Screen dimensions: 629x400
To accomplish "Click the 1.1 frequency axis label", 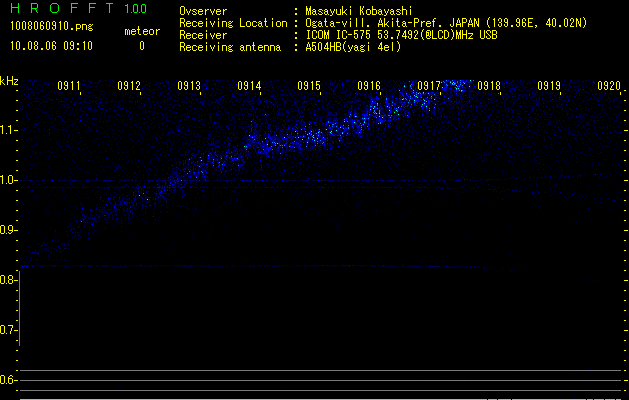I will pyautogui.click(x=8, y=130).
